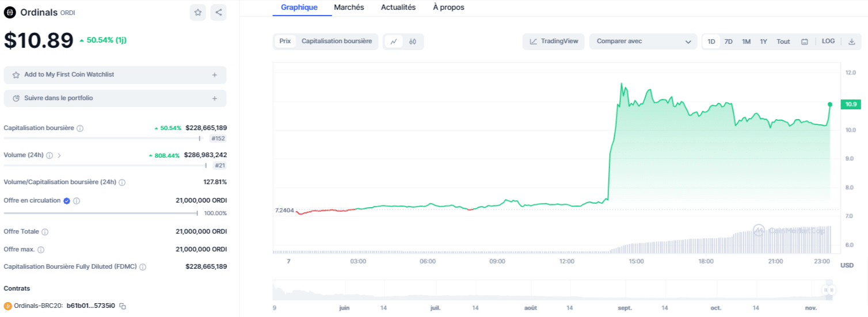The image size is (868, 317).
Task: Select the 7D time range
Action: pos(729,41)
